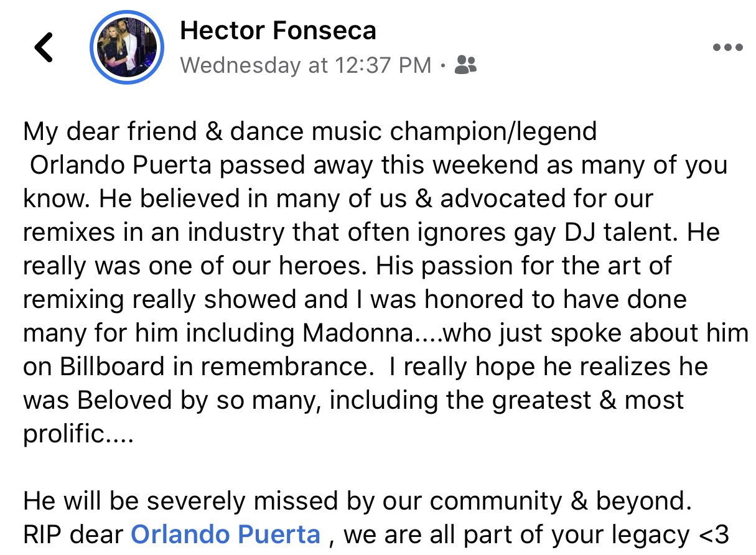Click the plain 'Orlando Puerta' text in paragraph one
Image resolution: width=756 pixels, height=555 pixels.
(x=121, y=166)
